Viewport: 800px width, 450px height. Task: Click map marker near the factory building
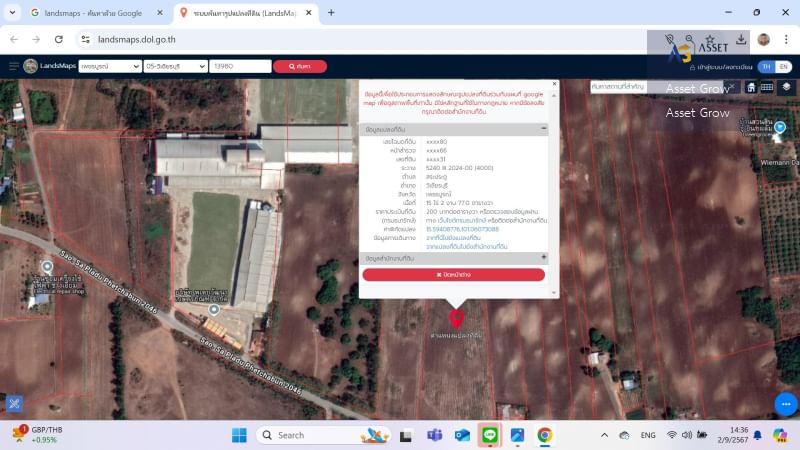214,309
